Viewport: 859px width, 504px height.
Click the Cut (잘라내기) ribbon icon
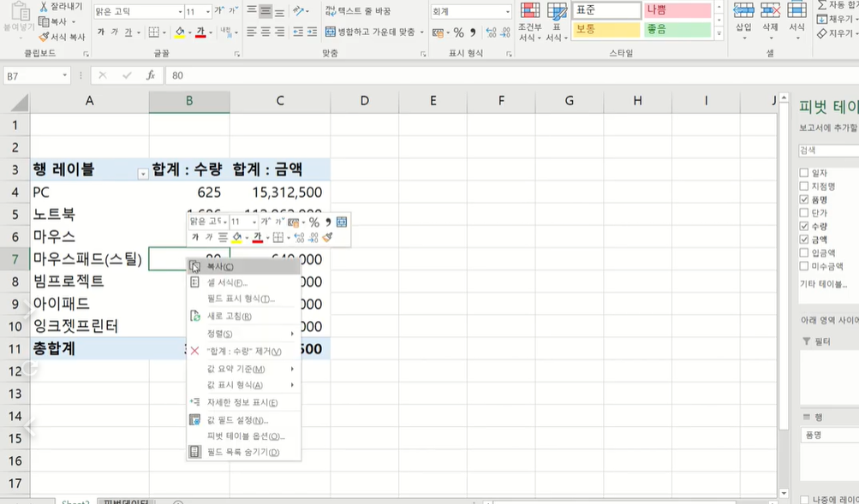pyautogui.click(x=44, y=7)
